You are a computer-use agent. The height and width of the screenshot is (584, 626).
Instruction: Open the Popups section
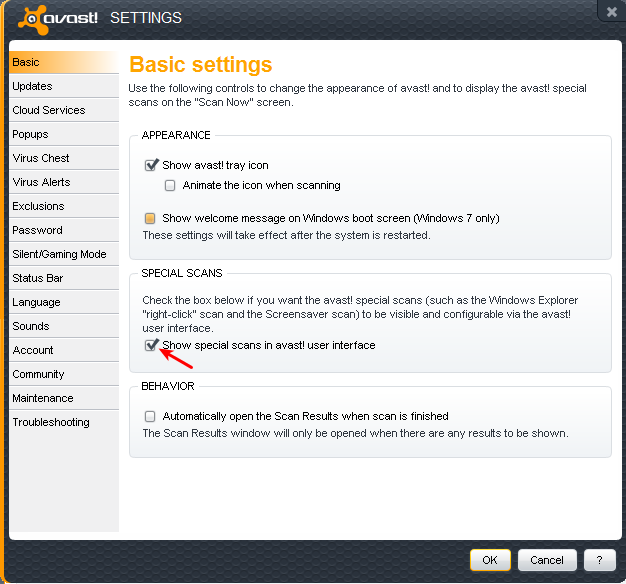point(64,134)
